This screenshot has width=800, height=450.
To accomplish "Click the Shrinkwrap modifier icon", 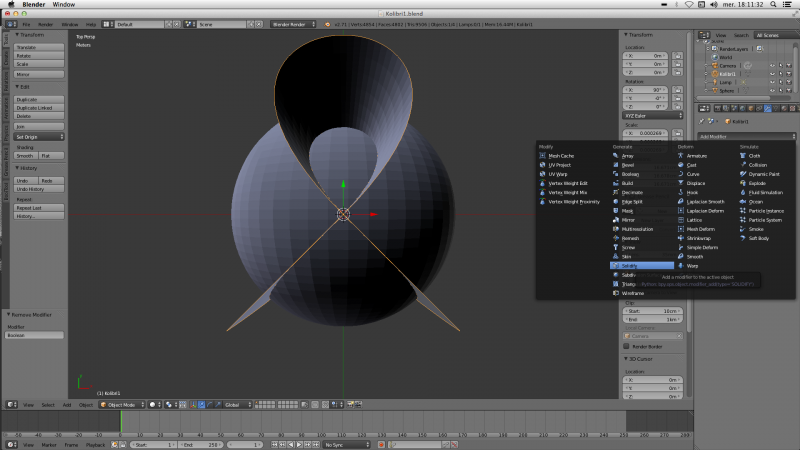I will pyautogui.click(x=681, y=238).
